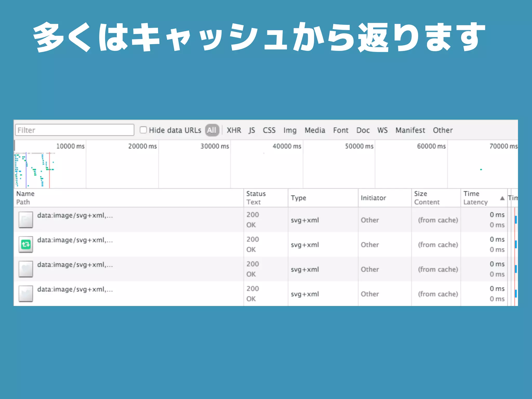This screenshot has width=532, height=399.
Task: Click the green retweet icon thumbnail
Action: click(26, 244)
